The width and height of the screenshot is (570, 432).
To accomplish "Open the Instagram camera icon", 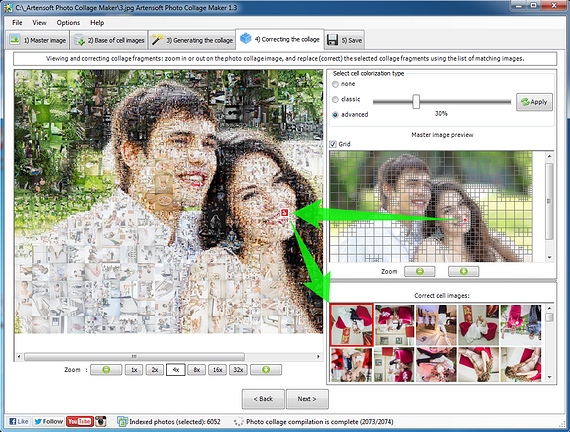I will [101, 421].
